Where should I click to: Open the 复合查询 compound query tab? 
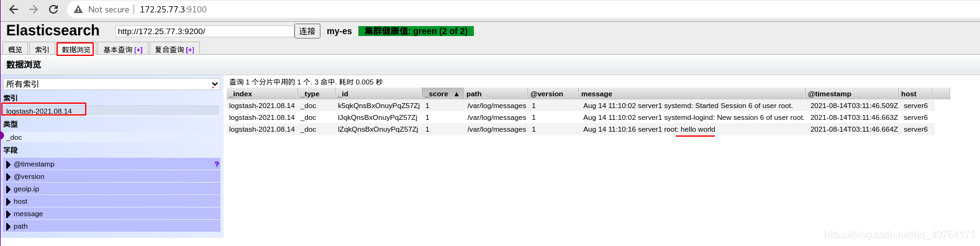tap(175, 49)
